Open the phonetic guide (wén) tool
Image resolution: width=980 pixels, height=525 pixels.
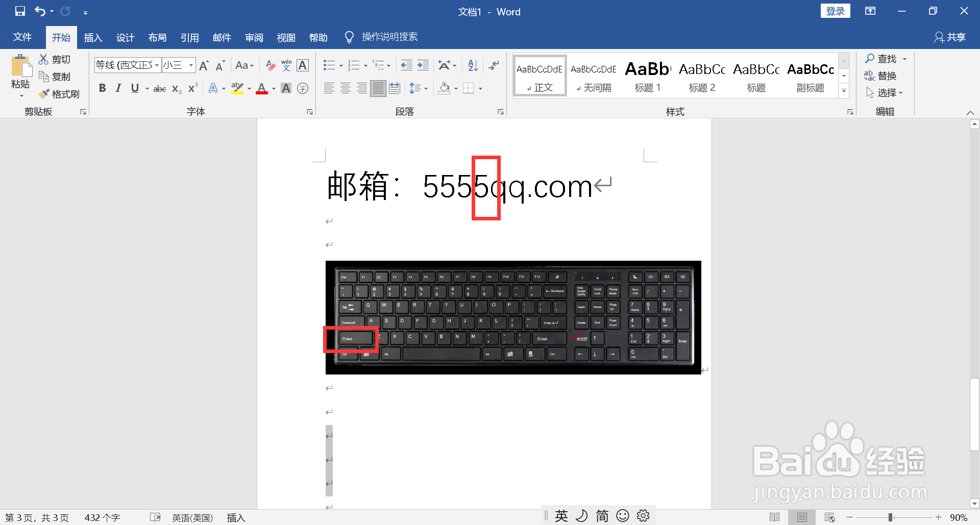pos(286,65)
